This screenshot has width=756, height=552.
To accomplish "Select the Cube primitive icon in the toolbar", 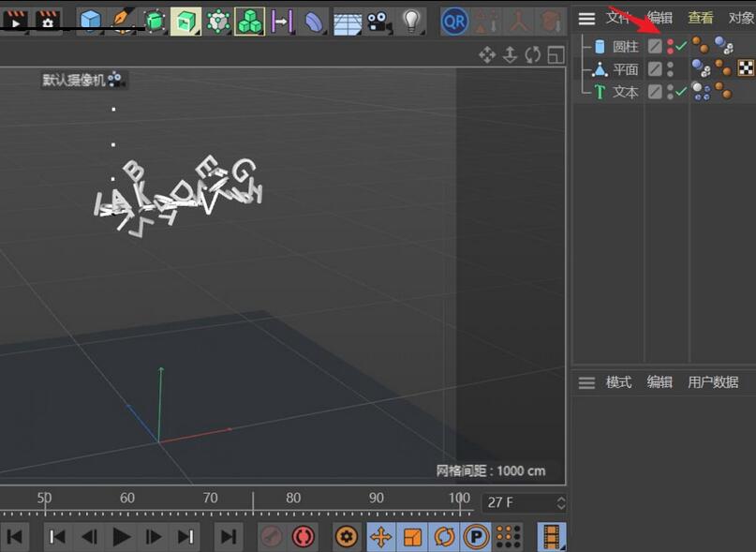I will click(88, 19).
